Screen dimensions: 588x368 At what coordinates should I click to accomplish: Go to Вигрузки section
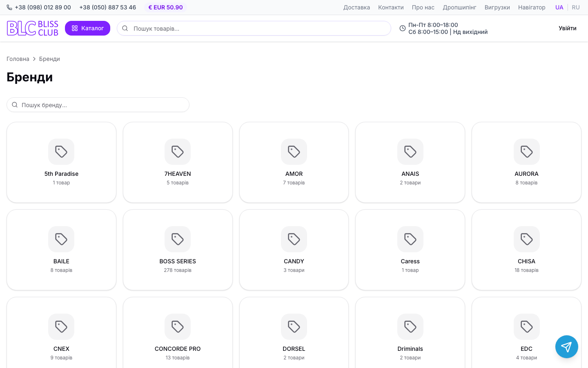pyautogui.click(x=497, y=7)
